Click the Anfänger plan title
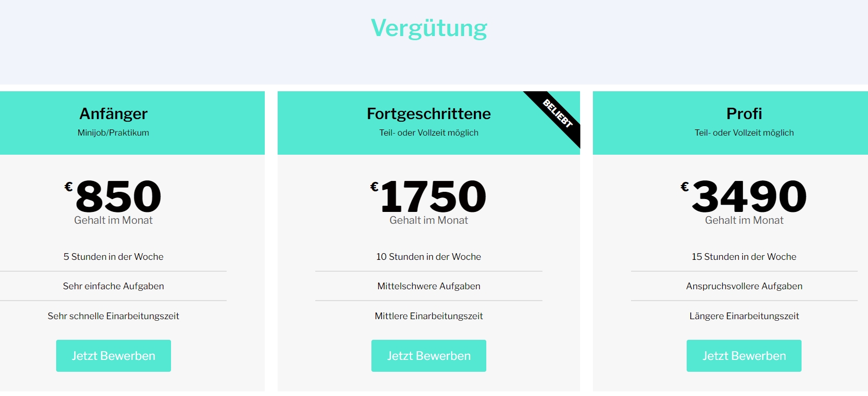The height and width of the screenshot is (396, 868). [x=113, y=113]
